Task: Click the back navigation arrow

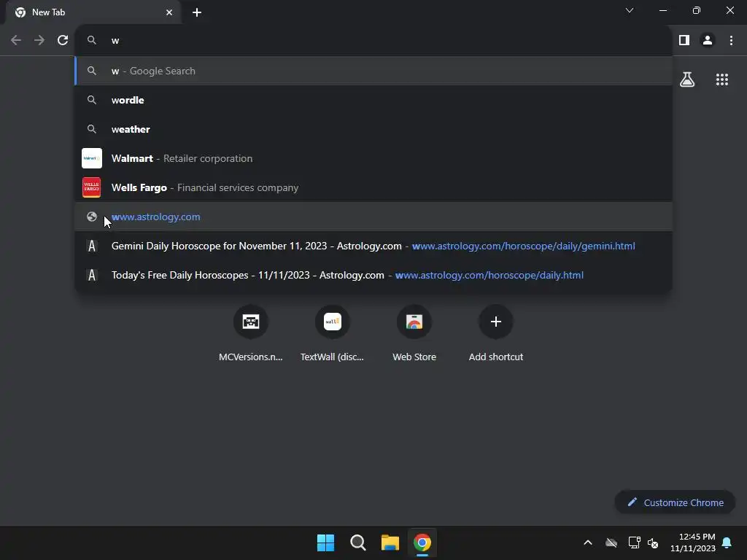Action: [16, 40]
